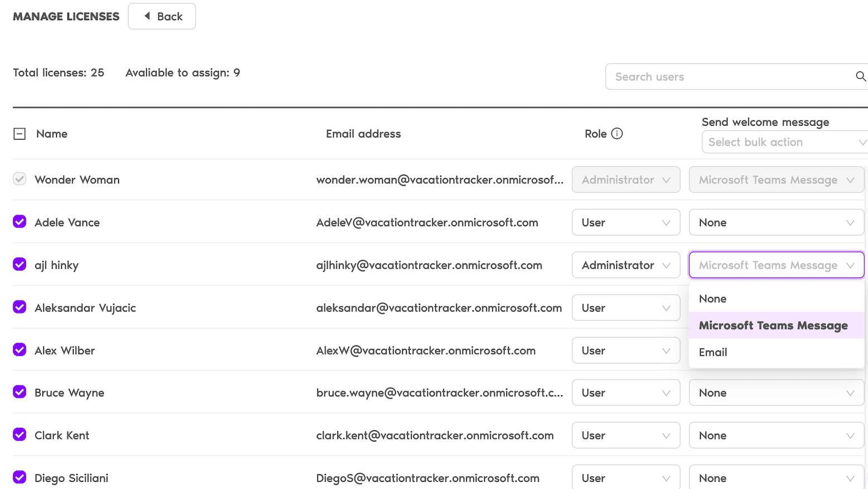The height and width of the screenshot is (489, 868).
Task: Open Bruce Wayne's role dropdown
Action: pyautogui.click(x=626, y=392)
